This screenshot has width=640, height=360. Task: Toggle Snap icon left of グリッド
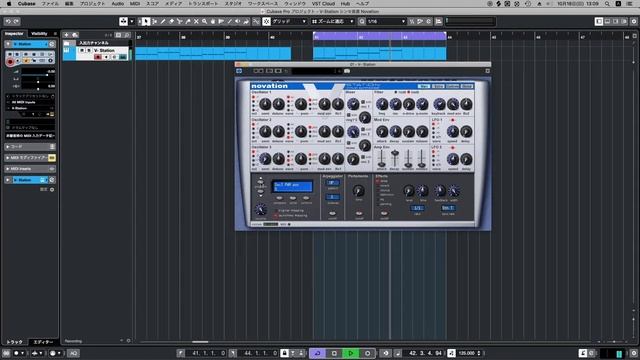266,21
